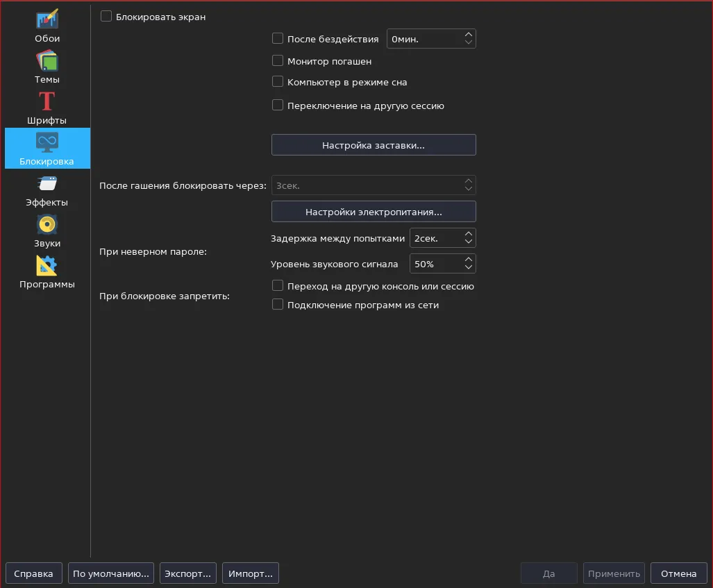Open Настройки электропитания
The image size is (713, 588).
click(374, 212)
